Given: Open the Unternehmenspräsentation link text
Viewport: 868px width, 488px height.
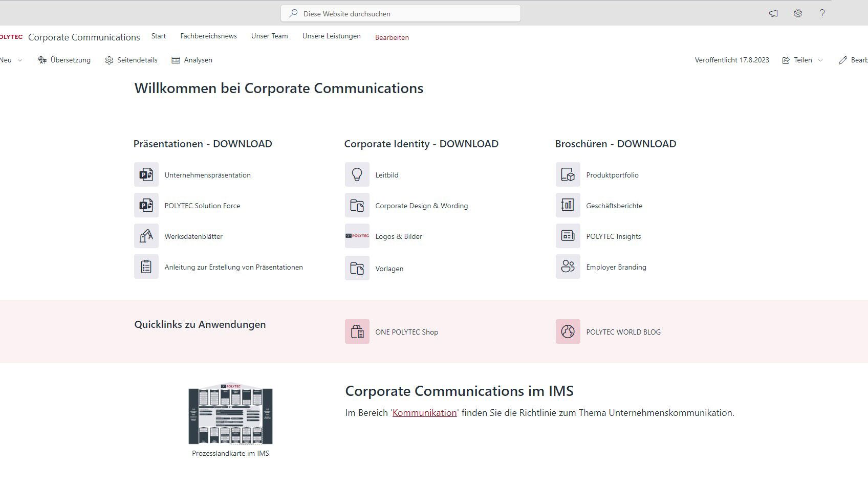Looking at the screenshot, I should (208, 175).
